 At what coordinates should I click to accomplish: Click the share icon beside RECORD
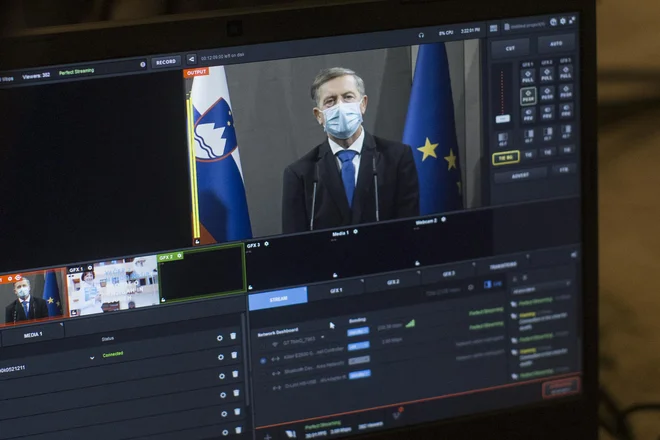(191, 59)
